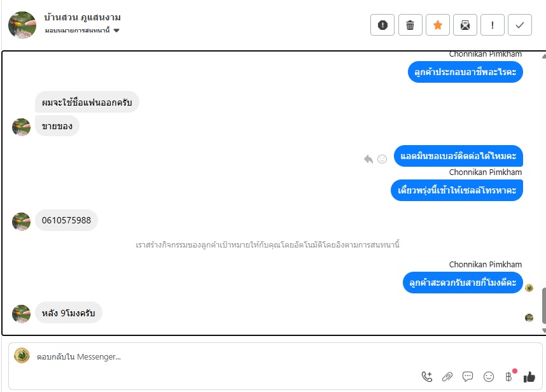546x392 pixels.
Task: Delete conversation using trash icon
Action: [410, 25]
